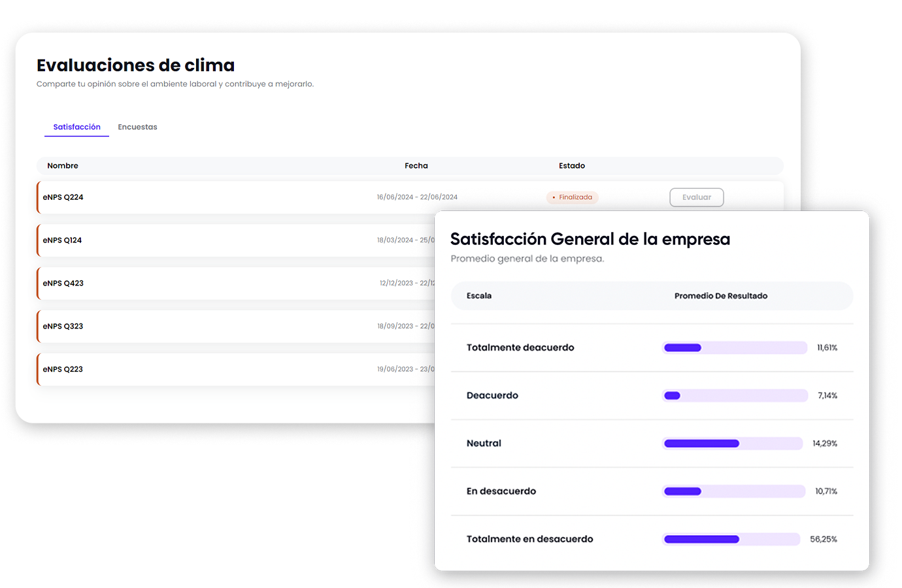This screenshot has width=902, height=588.
Task: Click the Promedio De Resultado header
Action: click(x=720, y=296)
